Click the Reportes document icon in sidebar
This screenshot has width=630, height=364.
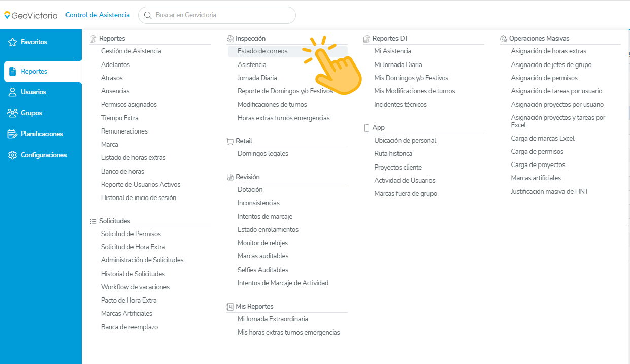pos(13,72)
